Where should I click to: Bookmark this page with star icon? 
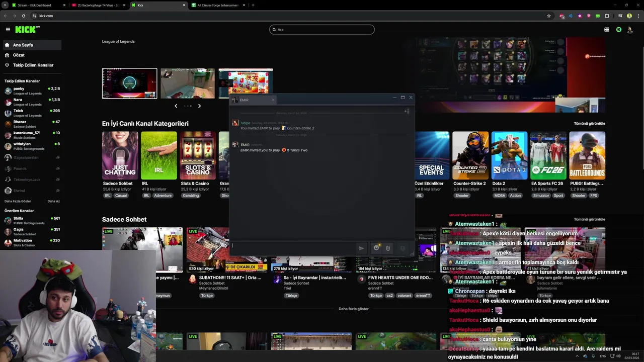click(549, 16)
